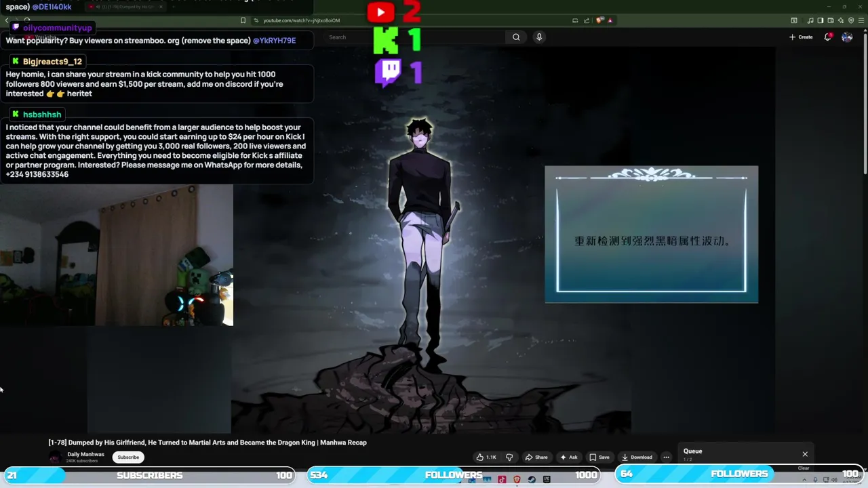The image size is (868, 488).
Task: Click the video title text
Action: tap(208, 443)
